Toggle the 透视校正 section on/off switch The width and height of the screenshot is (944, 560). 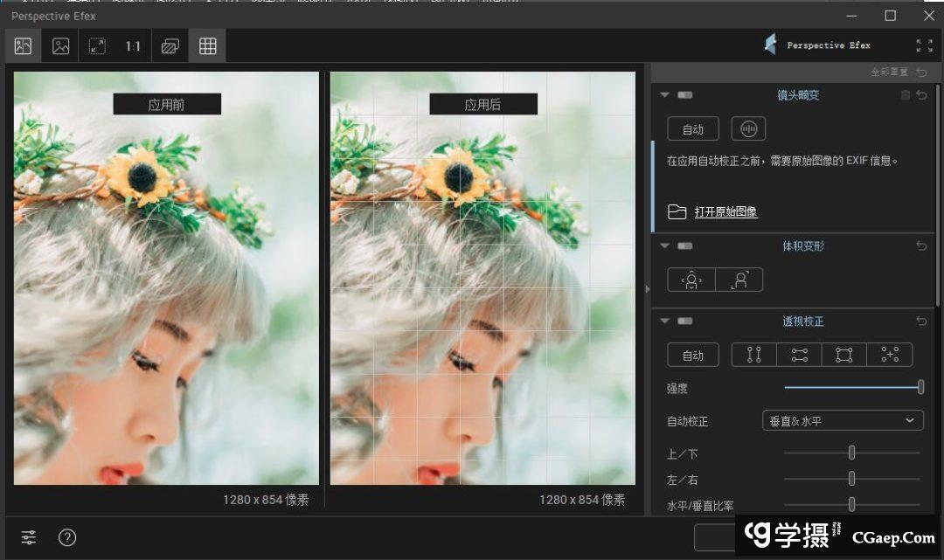[x=685, y=321]
